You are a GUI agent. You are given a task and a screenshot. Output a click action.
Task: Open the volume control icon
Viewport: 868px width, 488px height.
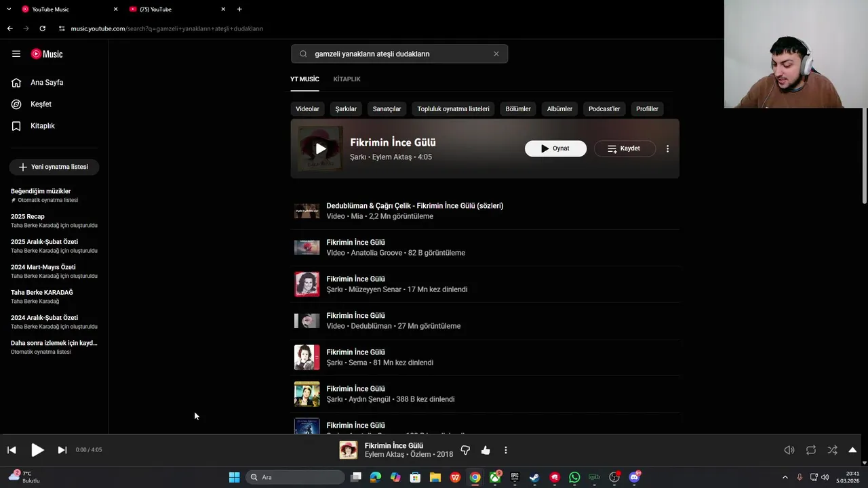coord(789,450)
